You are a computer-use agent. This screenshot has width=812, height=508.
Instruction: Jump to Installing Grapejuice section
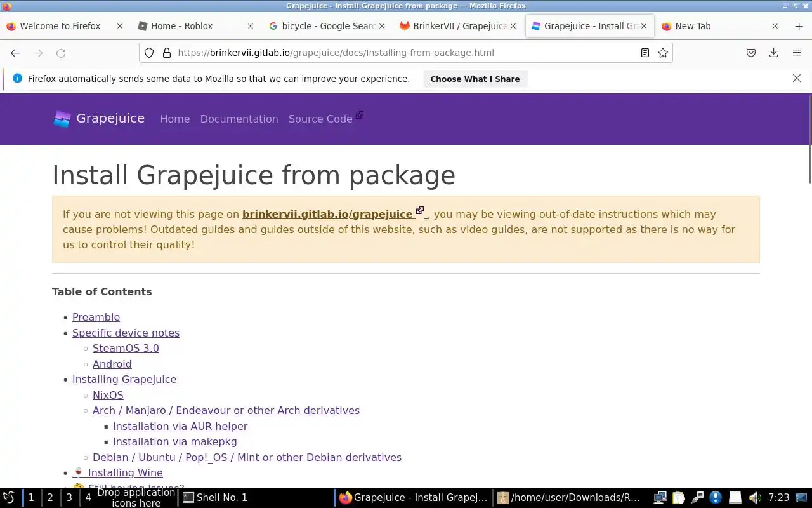tap(124, 379)
